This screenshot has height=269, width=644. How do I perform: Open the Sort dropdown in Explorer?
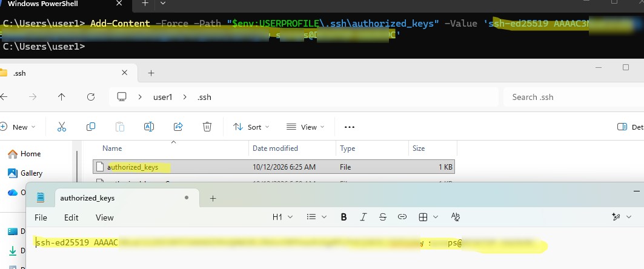click(x=251, y=127)
